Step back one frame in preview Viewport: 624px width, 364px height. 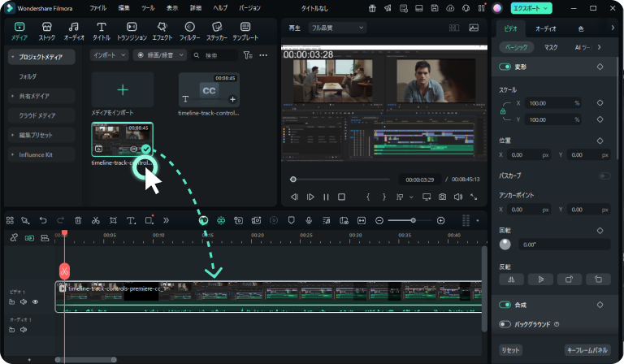tap(294, 197)
